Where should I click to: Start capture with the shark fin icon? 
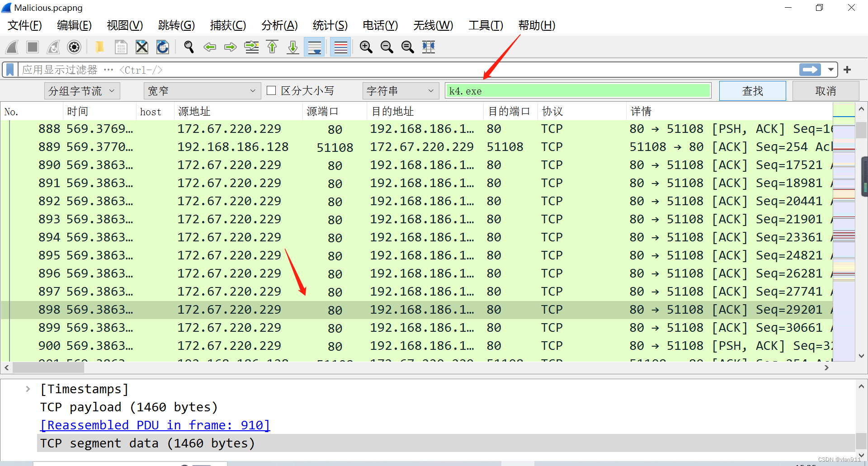coord(12,47)
